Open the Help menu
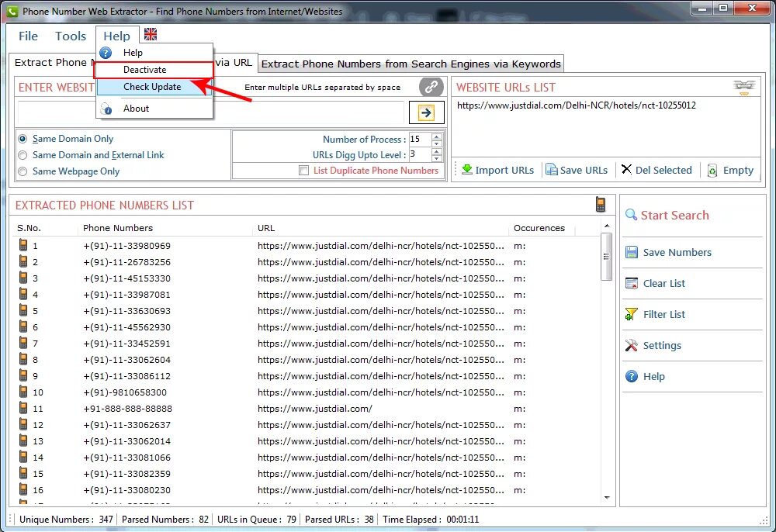The height and width of the screenshot is (532, 776). 116,36
